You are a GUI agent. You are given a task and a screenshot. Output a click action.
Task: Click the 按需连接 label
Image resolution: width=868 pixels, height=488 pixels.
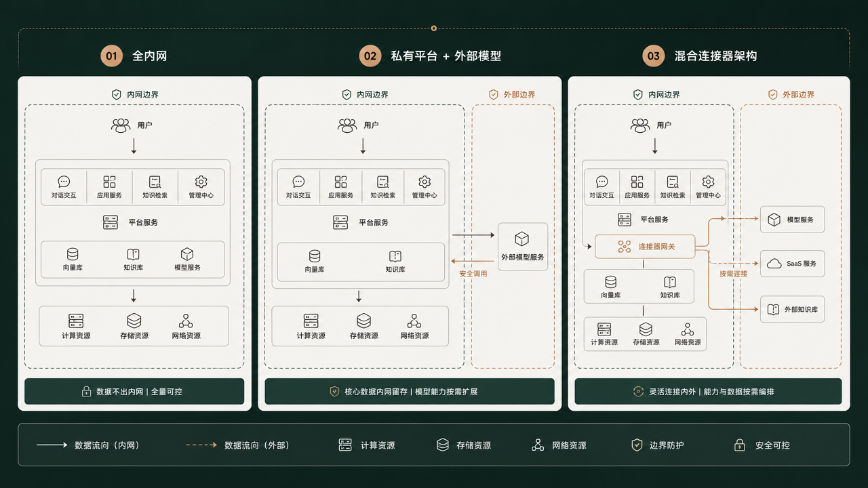(x=733, y=274)
